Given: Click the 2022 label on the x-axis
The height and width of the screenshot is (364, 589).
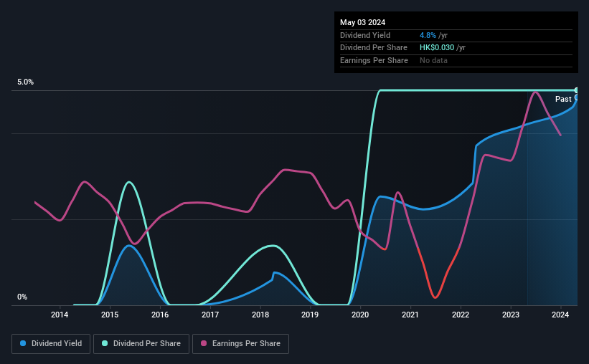Looking at the screenshot, I should 461,315.
